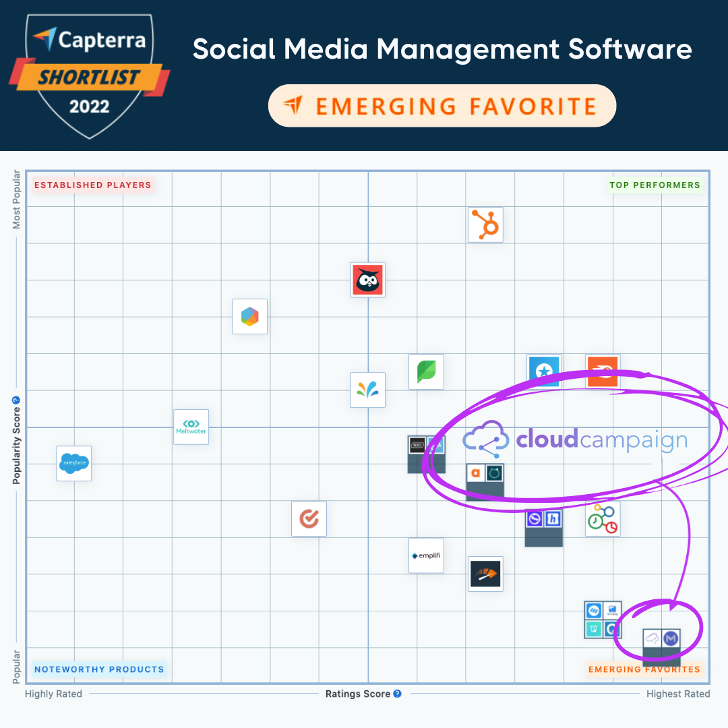Select the black SOCi logo

417,446
